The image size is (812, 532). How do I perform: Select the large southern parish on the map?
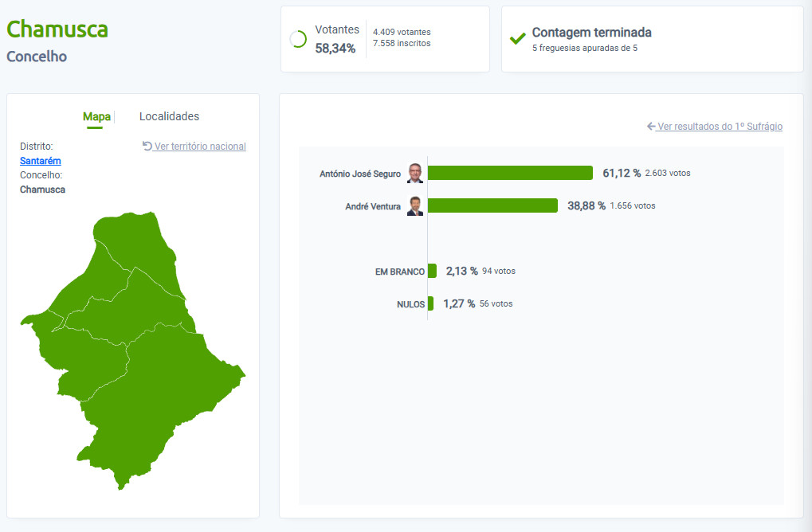pyautogui.click(x=166, y=398)
